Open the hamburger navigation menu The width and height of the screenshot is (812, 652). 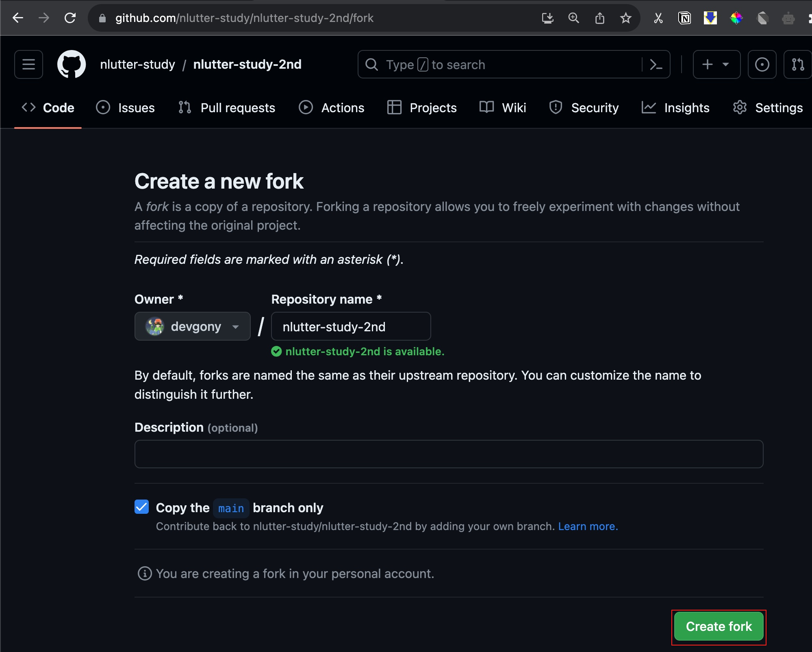pyautogui.click(x=28, y=64)
